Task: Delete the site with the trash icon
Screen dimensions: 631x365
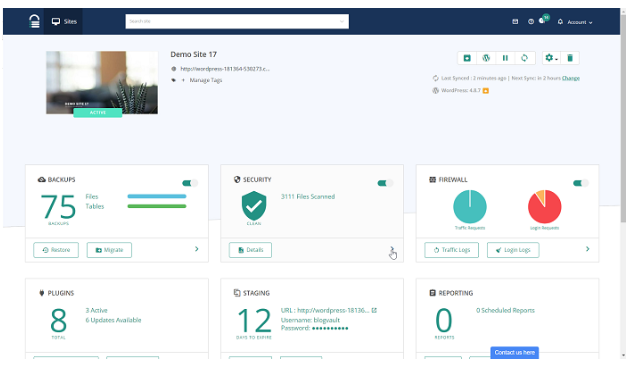Action: coord(570,58)
